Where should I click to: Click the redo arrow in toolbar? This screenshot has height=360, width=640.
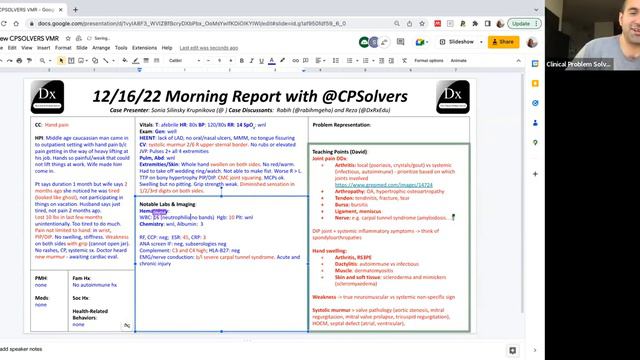click(x=9, y=61)
